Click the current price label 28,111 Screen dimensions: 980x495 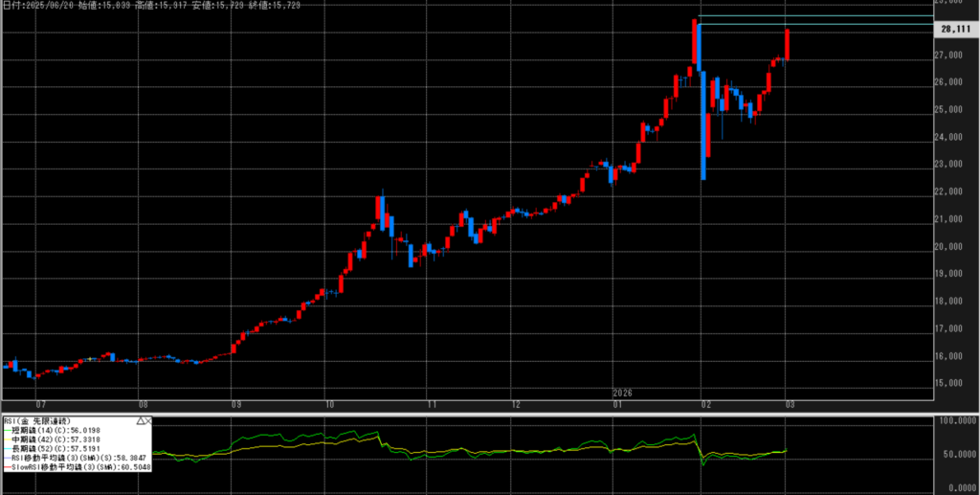[956, 30]
